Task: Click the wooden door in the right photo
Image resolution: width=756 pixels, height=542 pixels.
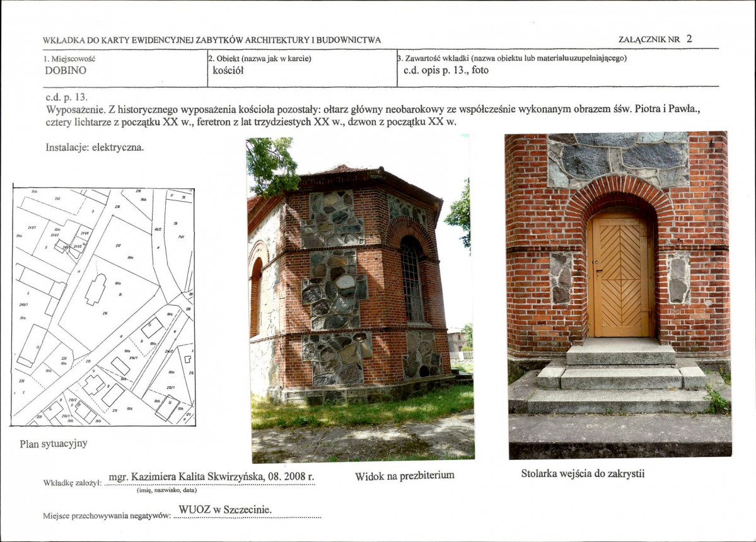Action: click(620, 276)
